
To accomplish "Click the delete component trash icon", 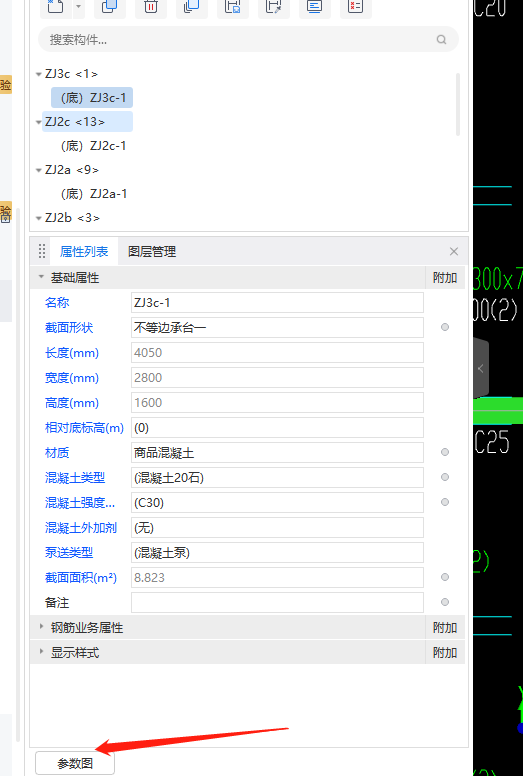I will coord(151,6).
